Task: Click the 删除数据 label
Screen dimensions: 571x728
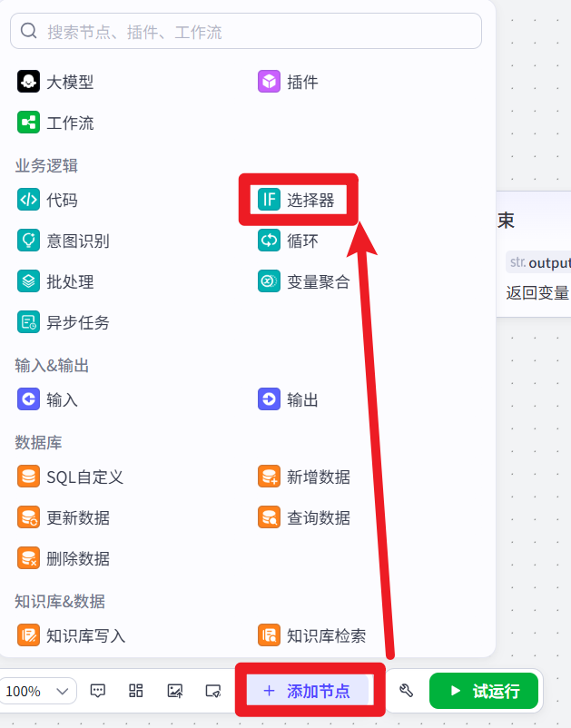Action: coord(78,558)
